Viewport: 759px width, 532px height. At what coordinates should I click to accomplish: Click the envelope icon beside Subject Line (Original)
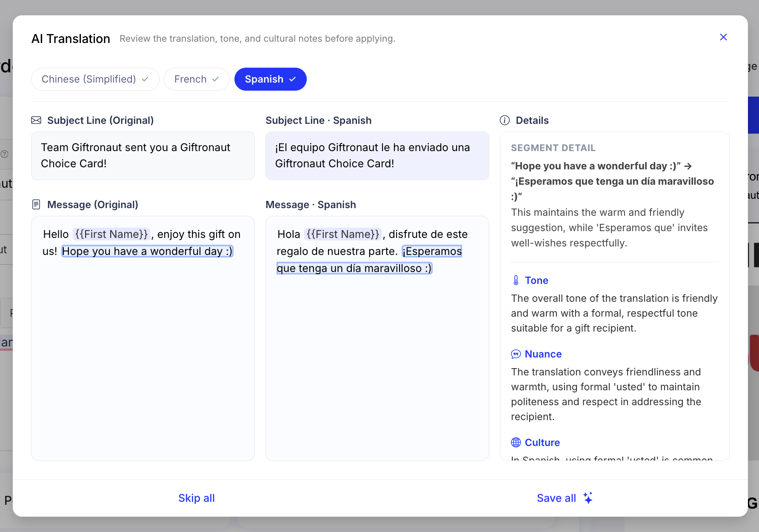[x=36, y=120]
